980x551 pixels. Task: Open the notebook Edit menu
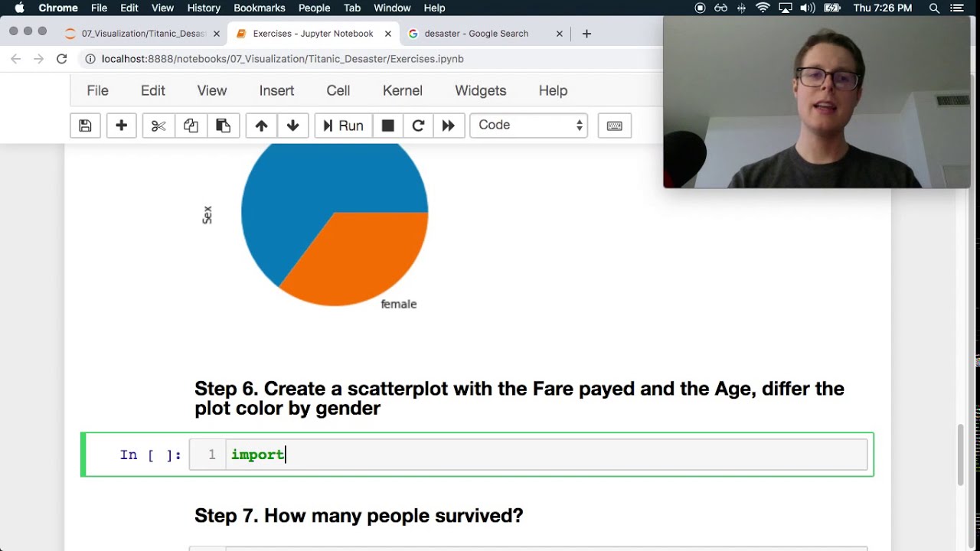[153, 90]
